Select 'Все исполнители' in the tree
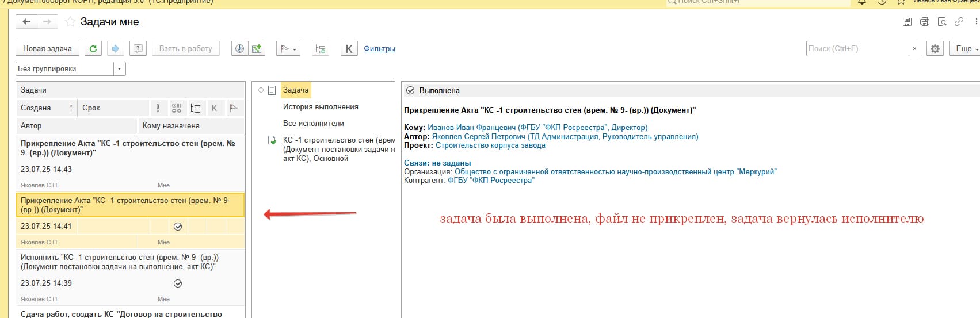The height and width of the screenshot is (318, 980). tap(314, 124)
